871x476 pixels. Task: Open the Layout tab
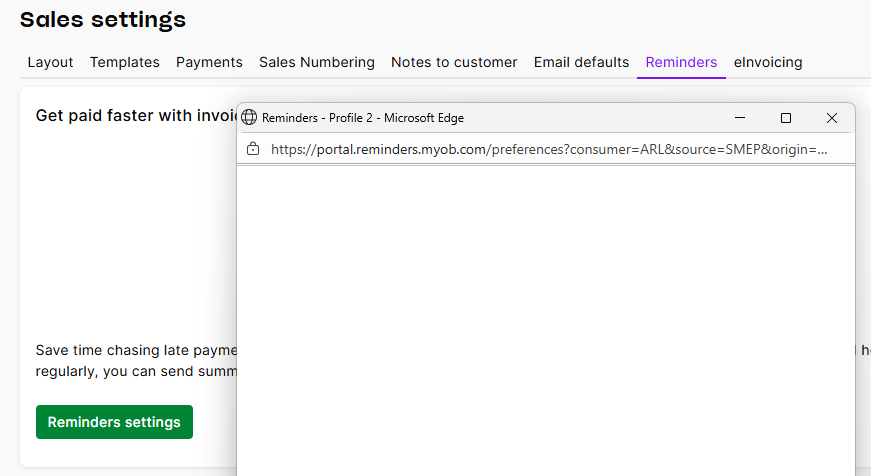(x=50, y=62)
